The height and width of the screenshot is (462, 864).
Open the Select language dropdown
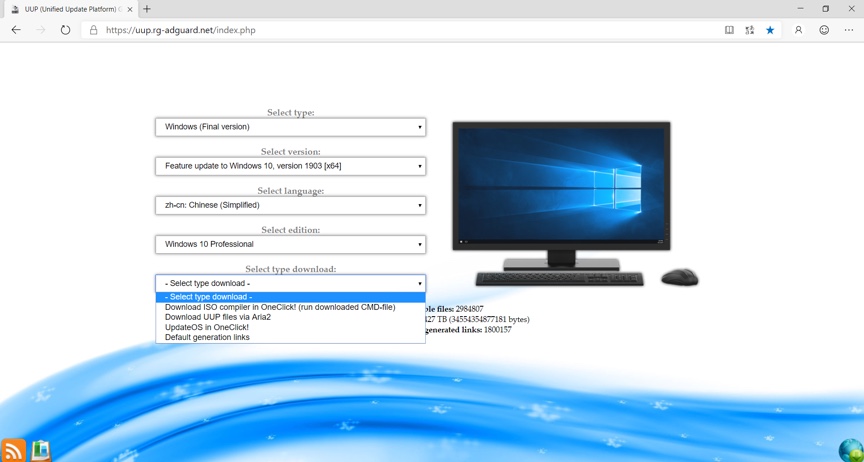click(290, 205)
